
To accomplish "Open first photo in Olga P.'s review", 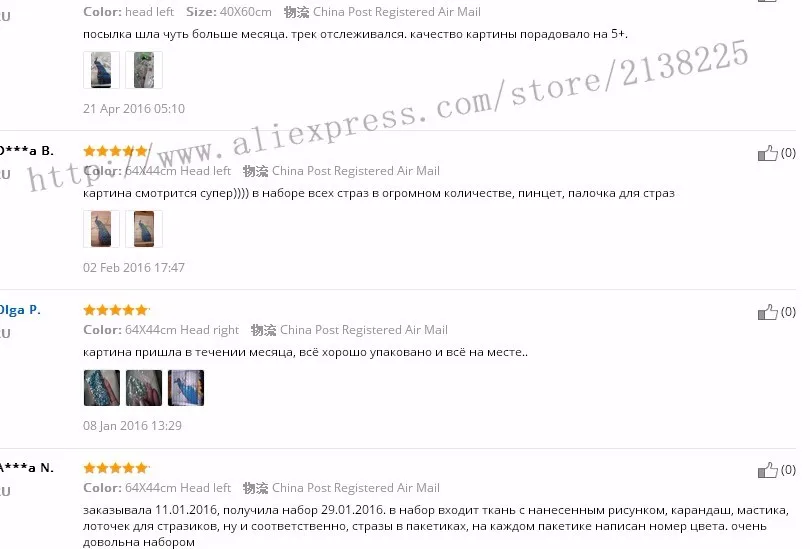I will coord(102,387).
